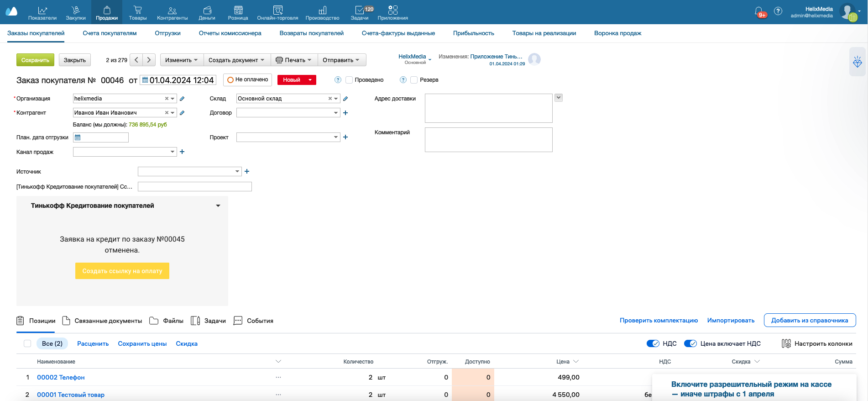Open the help question mark in header
Image resolution: width=868 pixels, height=401 pixels.
pyautogui.click(x=778, y=11)
